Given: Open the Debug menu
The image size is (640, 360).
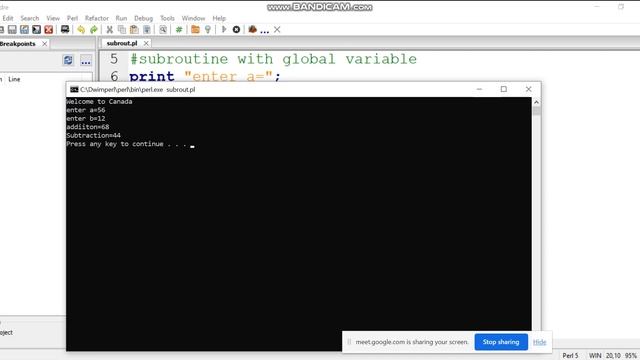Looking at the screenshot, I should coord(143,18).
